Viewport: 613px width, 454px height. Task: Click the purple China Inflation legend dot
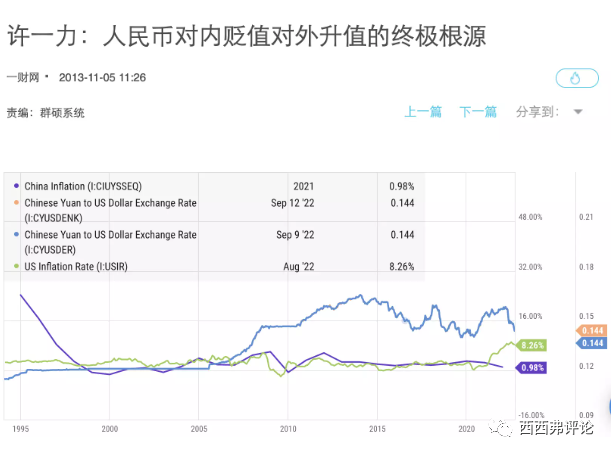tap(16, 186)
